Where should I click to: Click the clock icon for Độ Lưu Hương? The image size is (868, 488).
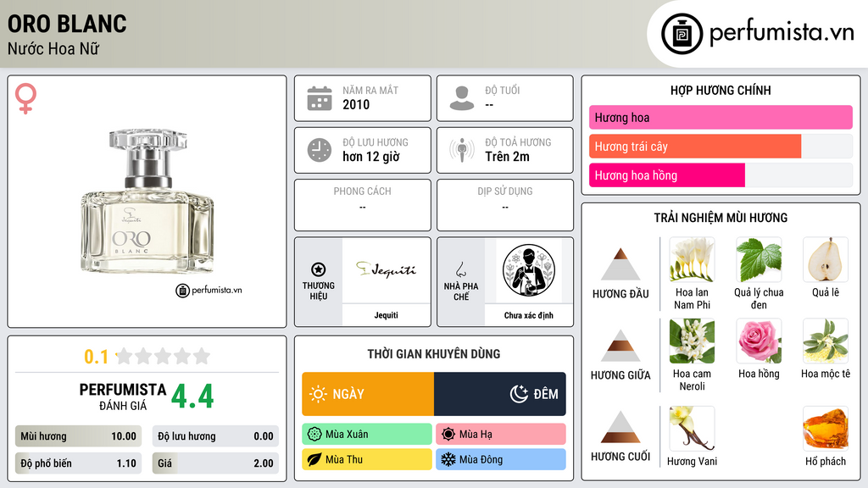point(320,150)
